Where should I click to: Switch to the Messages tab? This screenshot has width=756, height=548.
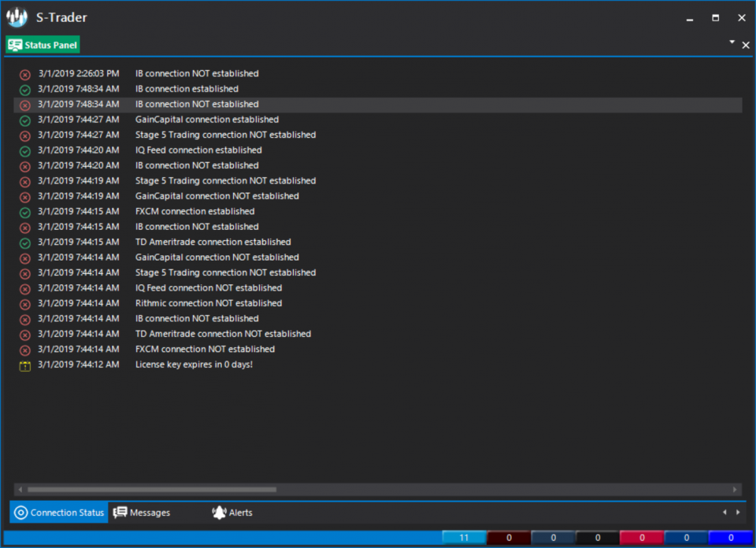tap(142, 513)
